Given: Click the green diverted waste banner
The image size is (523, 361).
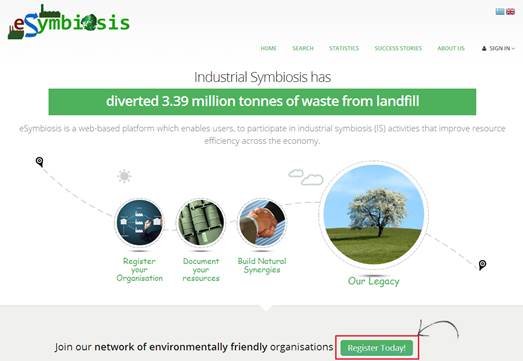Looking at the screenshot, I should [262, 102].
